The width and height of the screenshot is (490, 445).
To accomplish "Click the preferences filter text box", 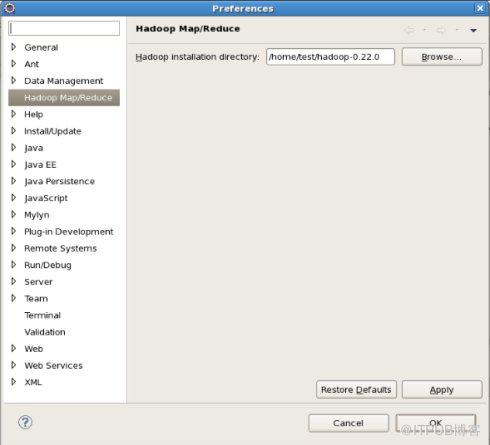I will coord(64,28).
